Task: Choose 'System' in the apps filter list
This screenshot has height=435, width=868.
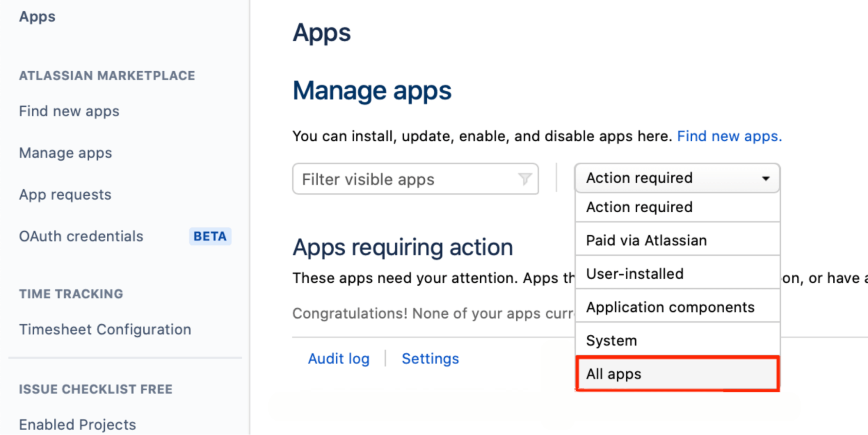Action: [677, 340]
